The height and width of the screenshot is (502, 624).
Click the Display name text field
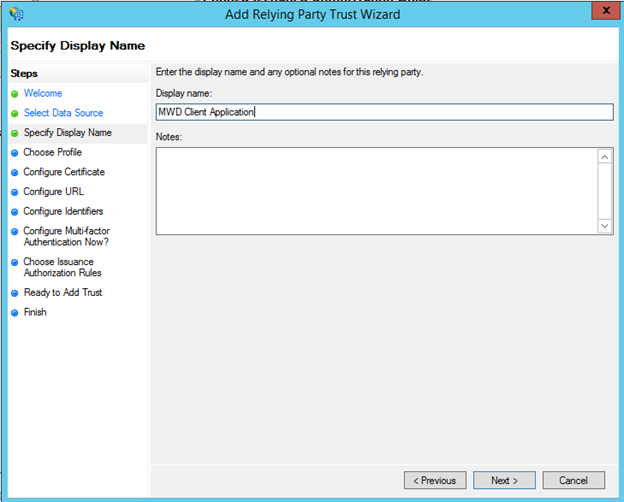click(x=384, y=112)
